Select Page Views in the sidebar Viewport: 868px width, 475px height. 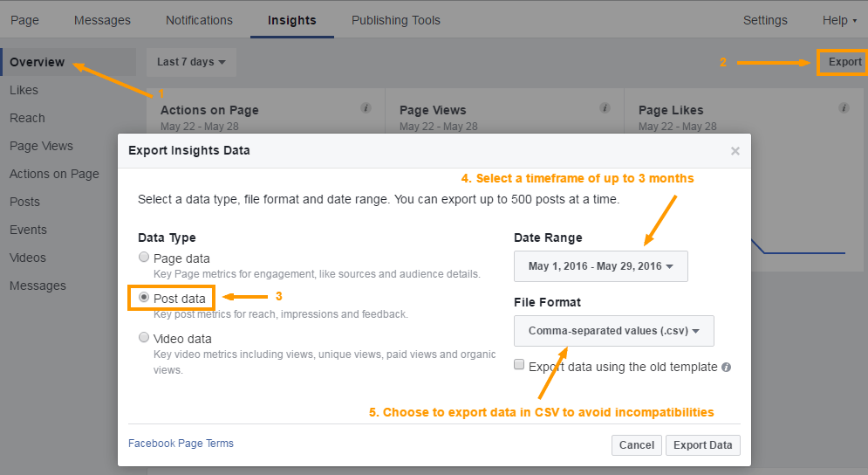tap(41, 146)
